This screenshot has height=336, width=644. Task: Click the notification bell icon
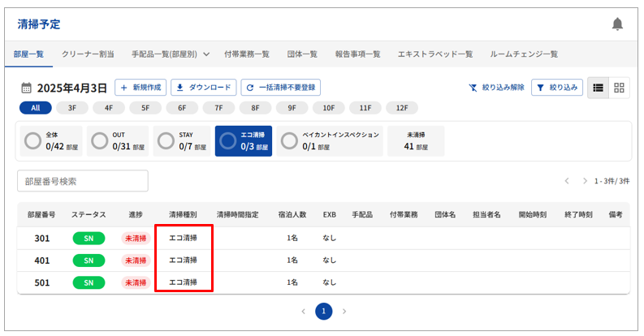tap(617, 24)
